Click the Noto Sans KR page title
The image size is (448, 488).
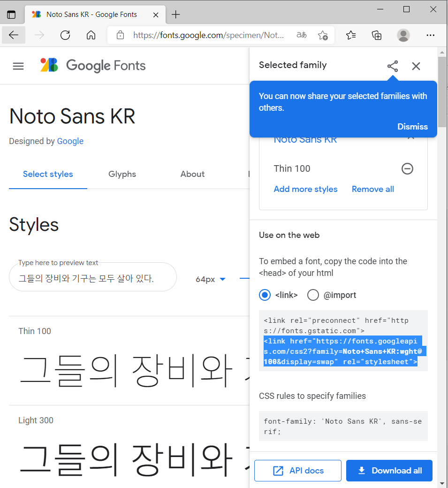click(72, 116)
